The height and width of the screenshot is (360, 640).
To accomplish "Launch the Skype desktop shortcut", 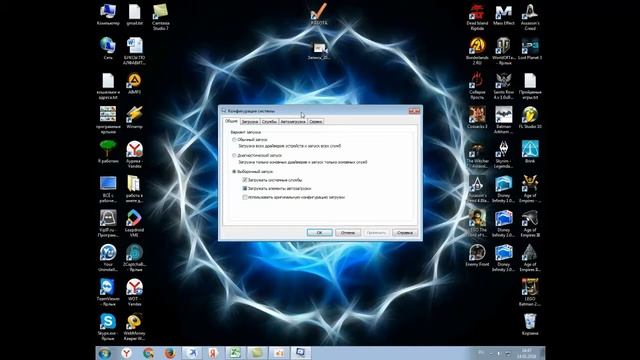I will click(x=108, y=327).
